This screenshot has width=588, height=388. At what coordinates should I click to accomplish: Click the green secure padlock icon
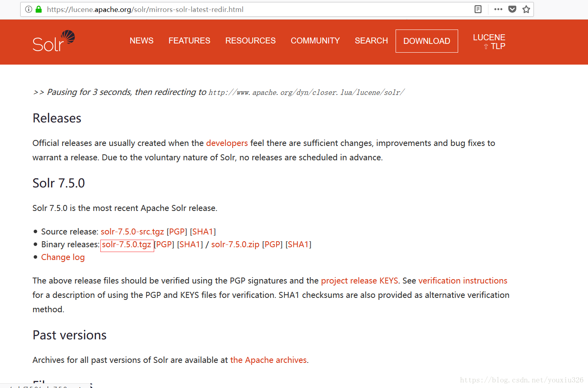pyautogui.click(x=39, y=9)
